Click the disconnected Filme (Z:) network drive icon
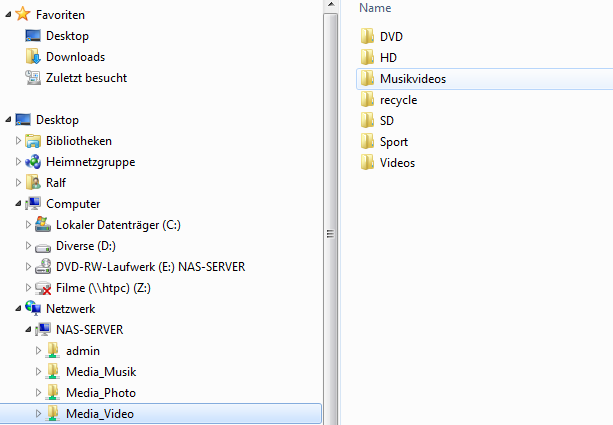Viewport: 613px width, 425px height. pyautogui.click(x=43, y=288)
